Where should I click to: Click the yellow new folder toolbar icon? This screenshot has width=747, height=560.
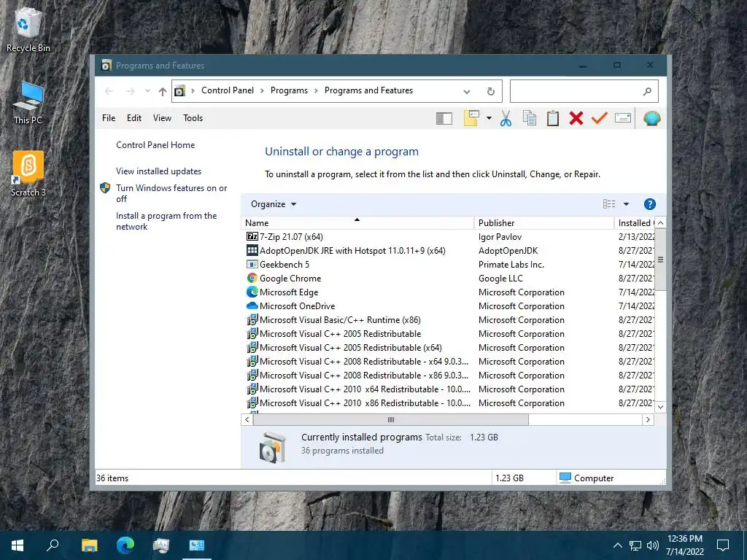(x=471, y=118)
